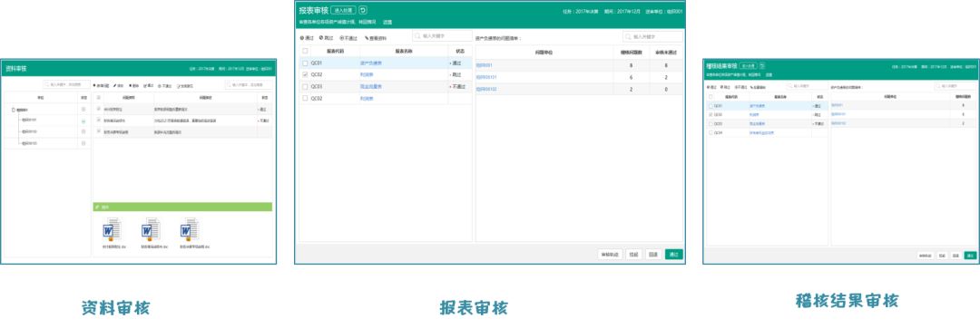Click the right keyword search box in 稽核结果审核
The image size is (980, 328).
[x=955, y=86]
